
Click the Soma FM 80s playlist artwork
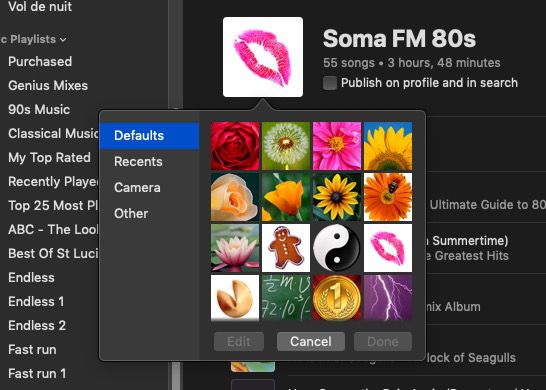click(263, 57)
